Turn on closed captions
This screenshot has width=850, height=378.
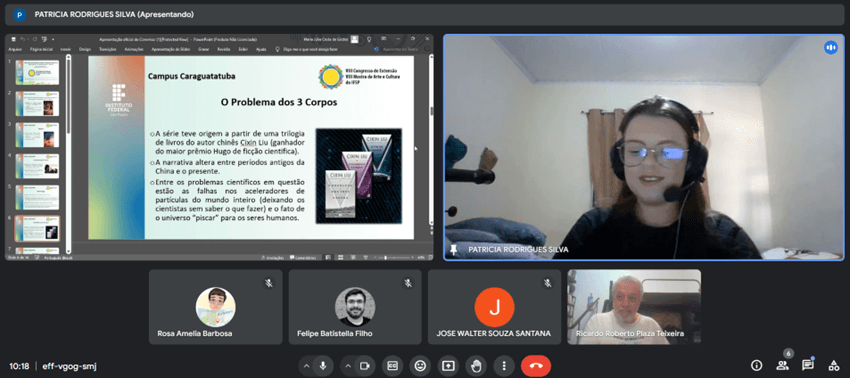392,366
